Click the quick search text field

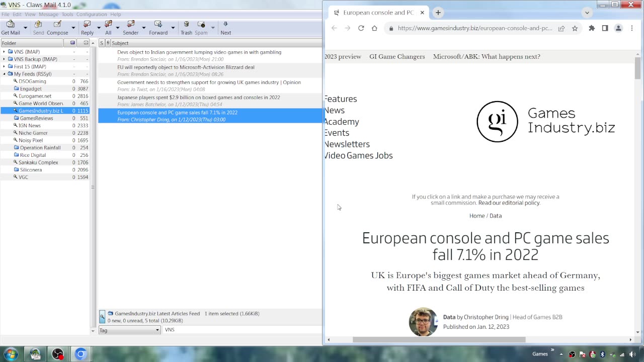coord(243,330)
